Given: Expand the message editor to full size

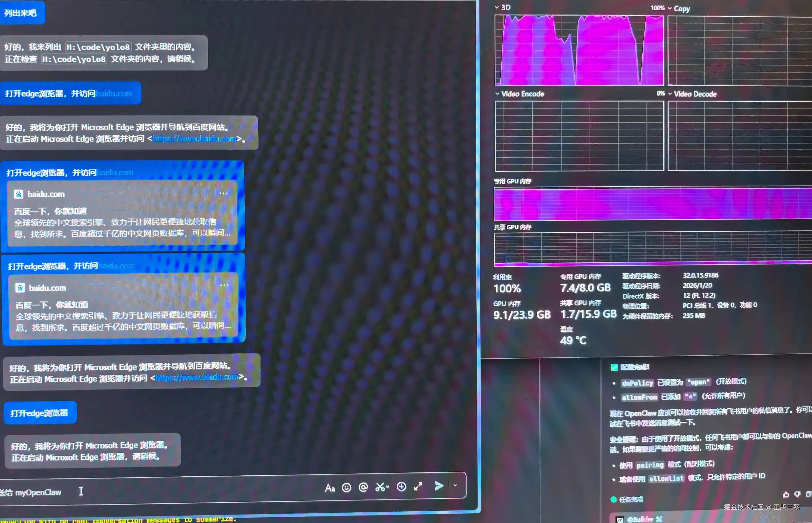Looking at the screenshot, I should [418, 486].
